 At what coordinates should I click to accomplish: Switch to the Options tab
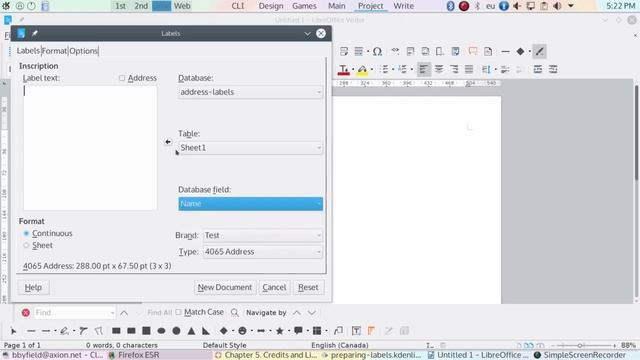[84, 51]
